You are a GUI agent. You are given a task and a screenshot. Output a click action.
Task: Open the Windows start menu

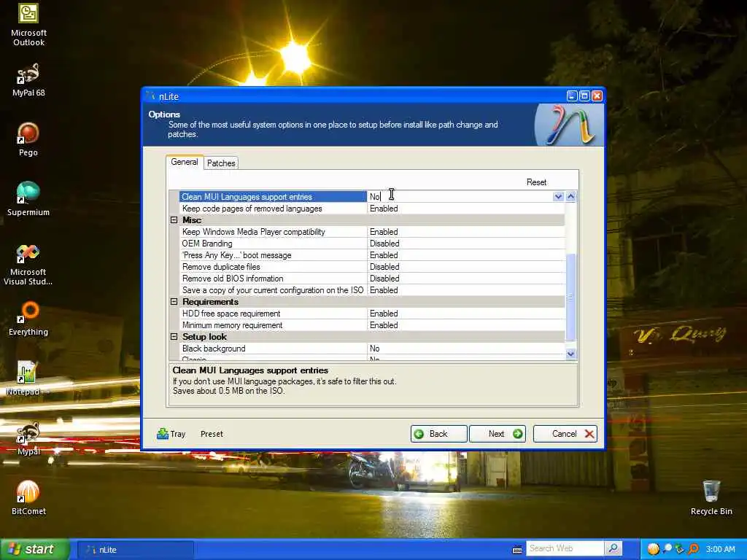click(x=35, y=549)
